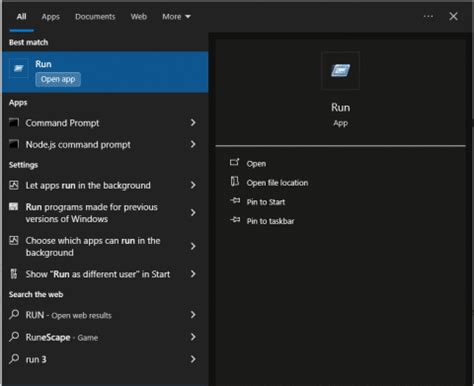This screenshot has height=386, width=474.
Task: Expand the run 3 web result arrow
Action: pyautogui.click(x=193, y=359)
